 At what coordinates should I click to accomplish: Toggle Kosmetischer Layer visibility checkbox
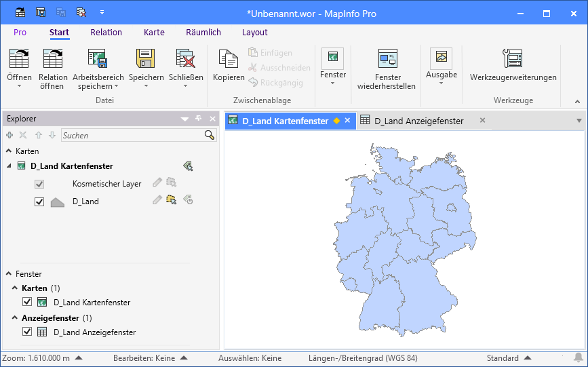39,184
